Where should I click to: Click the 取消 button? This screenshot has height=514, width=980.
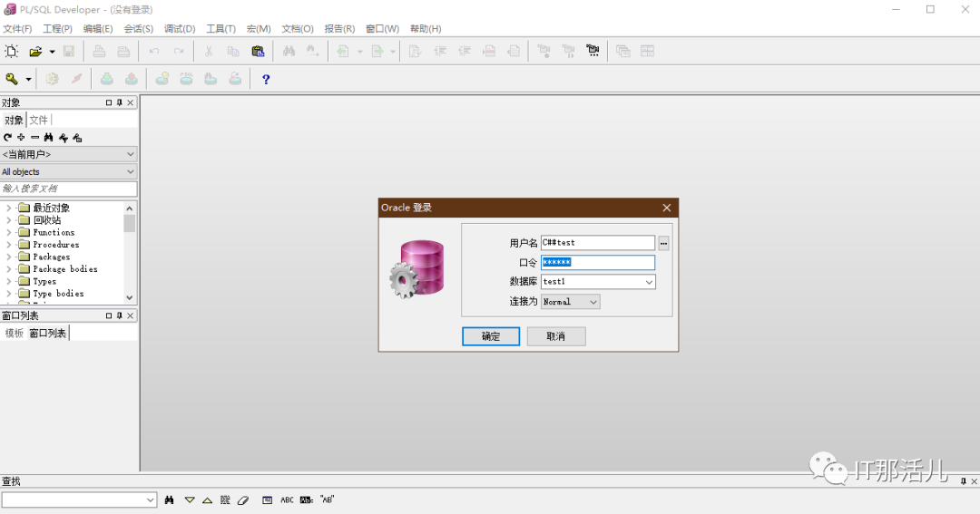(555, 336)
